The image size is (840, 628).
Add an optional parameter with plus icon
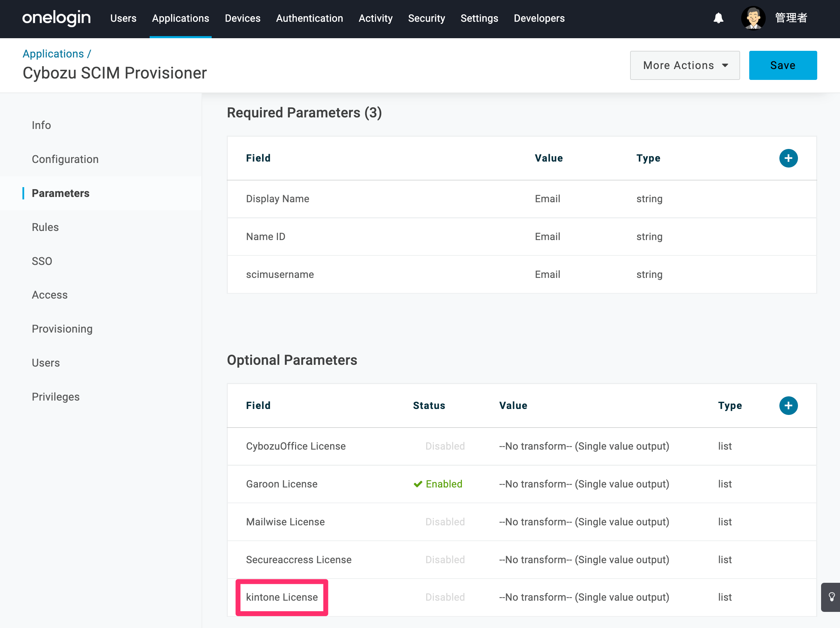pos(788,405)
